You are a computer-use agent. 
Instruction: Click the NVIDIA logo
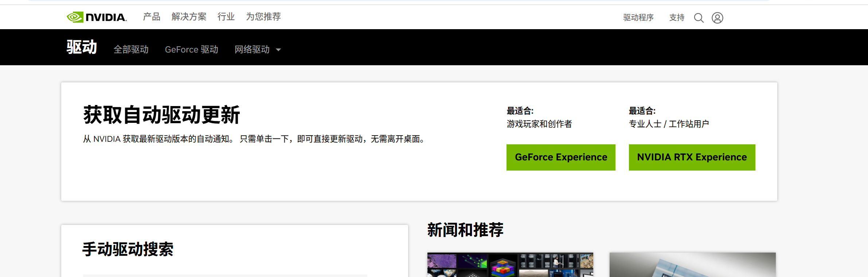[x=97, y=17]
